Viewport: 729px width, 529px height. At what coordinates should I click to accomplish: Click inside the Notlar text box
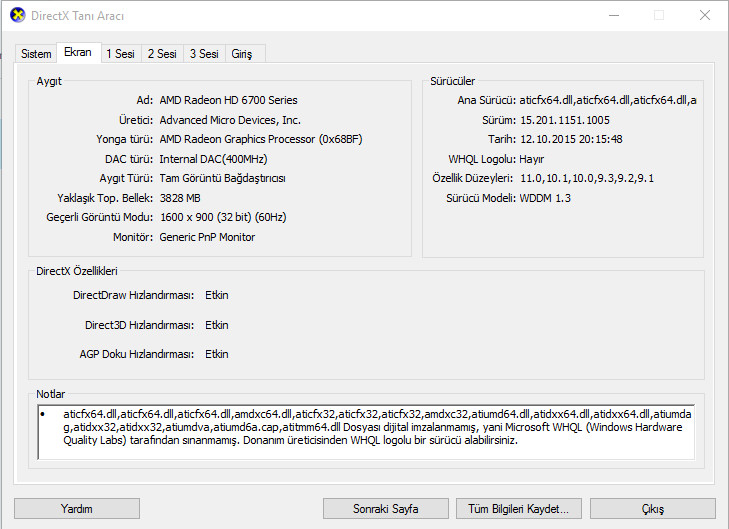[x=366, y=432]
